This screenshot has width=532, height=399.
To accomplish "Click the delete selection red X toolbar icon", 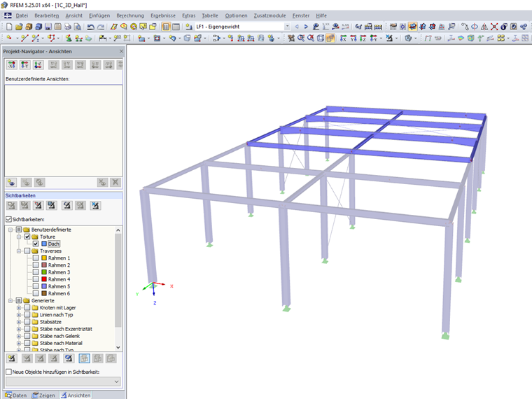I will (x=494, y=27).
